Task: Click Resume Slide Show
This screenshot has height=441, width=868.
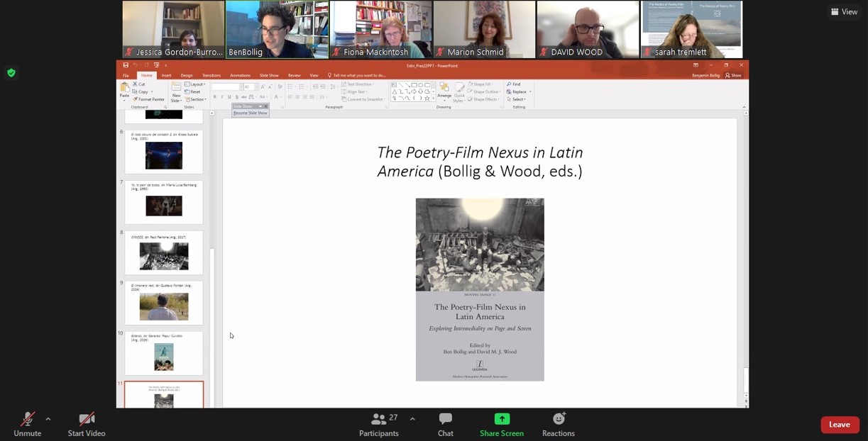Action: point(250,113)
